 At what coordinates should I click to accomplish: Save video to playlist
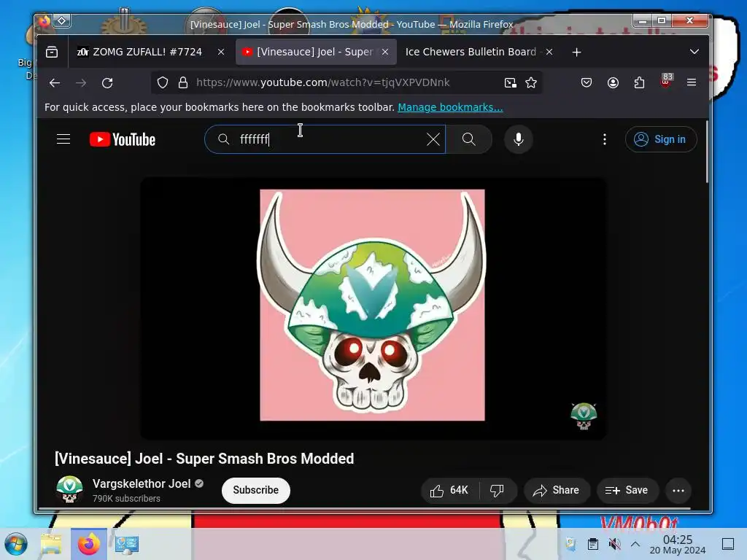tap(627, 491)
